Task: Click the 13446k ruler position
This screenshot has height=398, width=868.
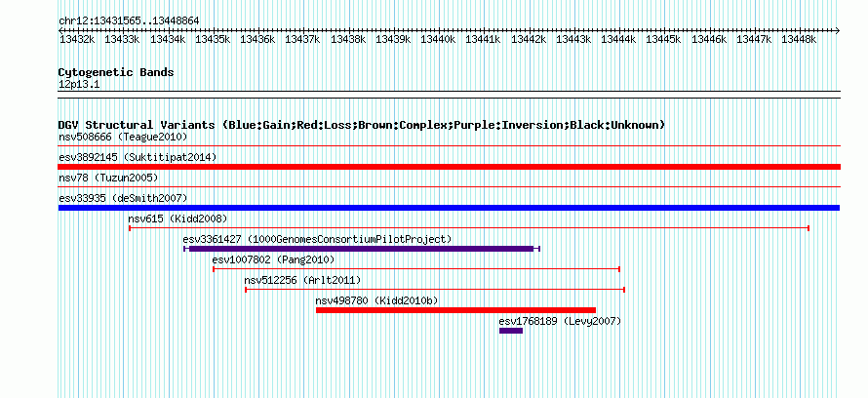Action: click(x=709, y=39)
